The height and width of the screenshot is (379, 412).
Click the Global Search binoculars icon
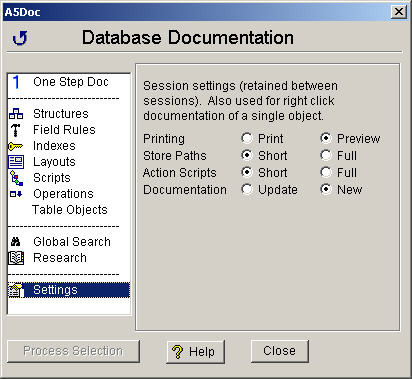point(15,242)
